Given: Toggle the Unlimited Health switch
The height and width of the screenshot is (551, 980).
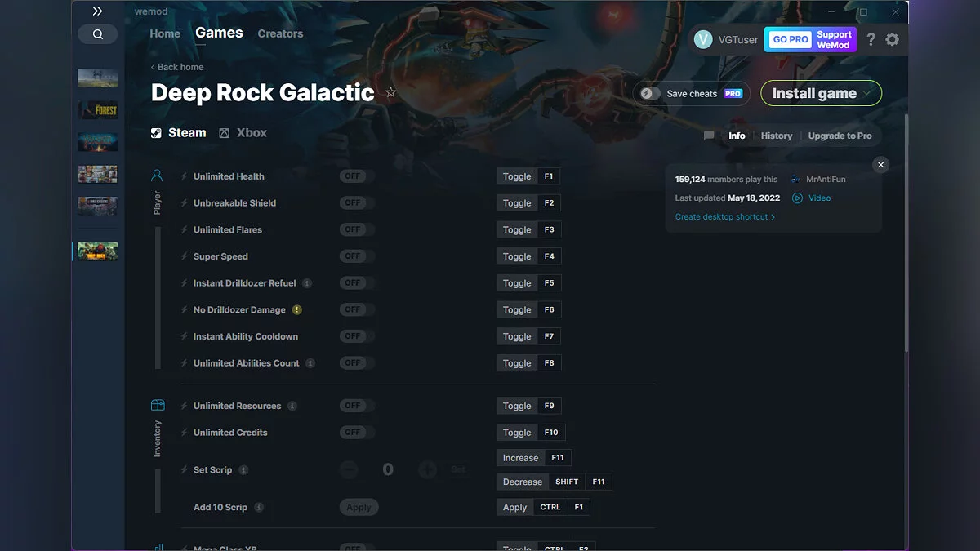Looking at the screenshot, I should pos(357,176).
